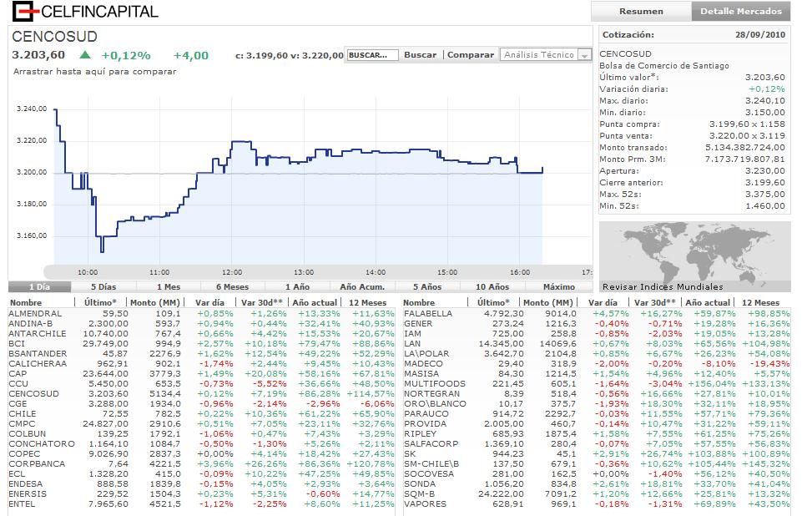This screenshot has width=812, height=516.
Task: Select the CMPC stock row
Action: [201, 424]
